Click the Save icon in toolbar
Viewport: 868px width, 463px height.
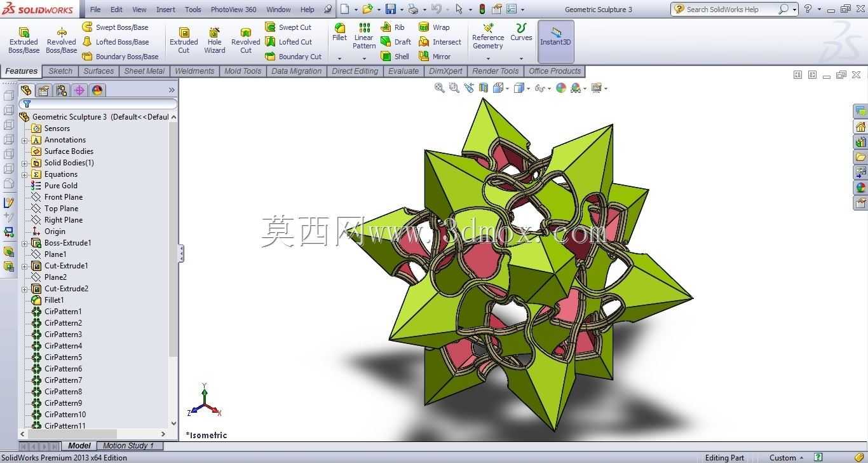[x=391, y=9]
